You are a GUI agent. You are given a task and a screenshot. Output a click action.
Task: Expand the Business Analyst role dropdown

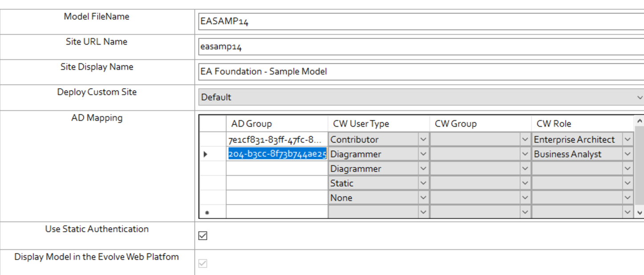point(628,154)
